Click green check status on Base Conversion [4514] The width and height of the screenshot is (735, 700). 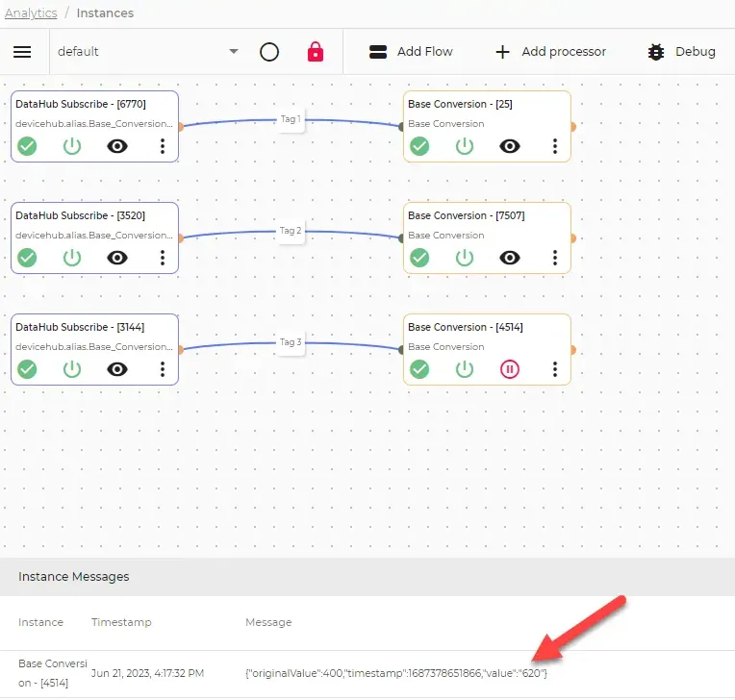click(x=419, y=369)
